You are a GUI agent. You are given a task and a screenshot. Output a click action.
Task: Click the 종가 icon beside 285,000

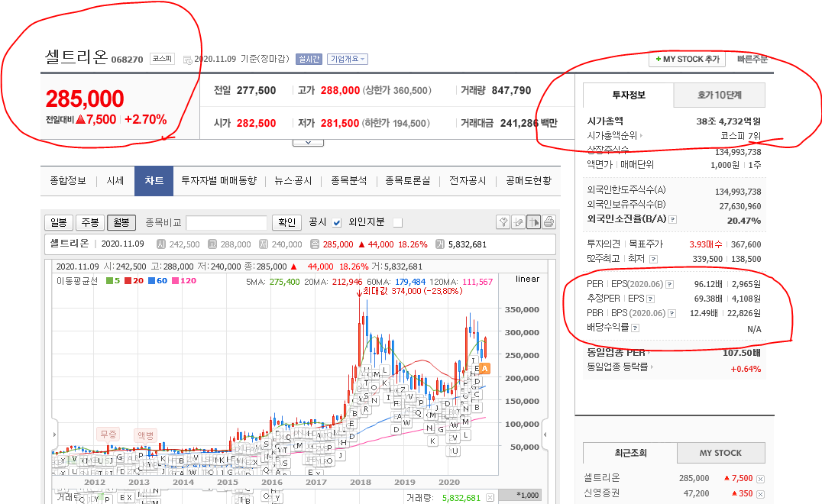pyautogui.click(x=315, y=244)
